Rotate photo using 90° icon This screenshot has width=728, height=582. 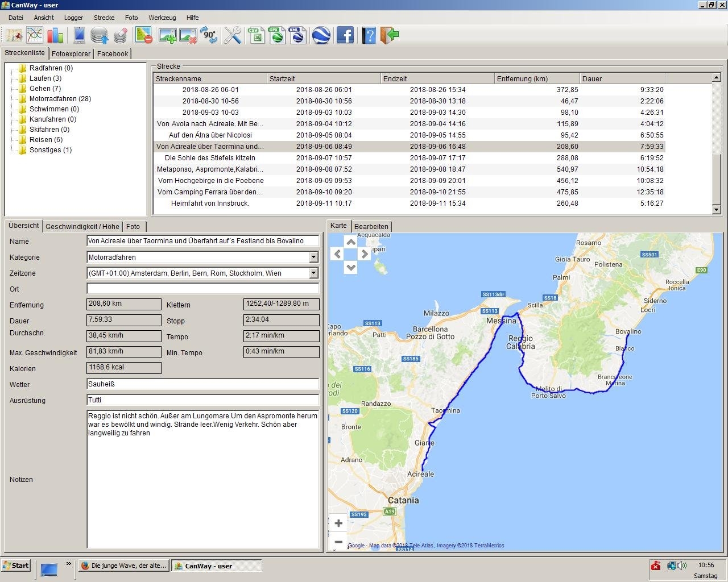[209, 35]
